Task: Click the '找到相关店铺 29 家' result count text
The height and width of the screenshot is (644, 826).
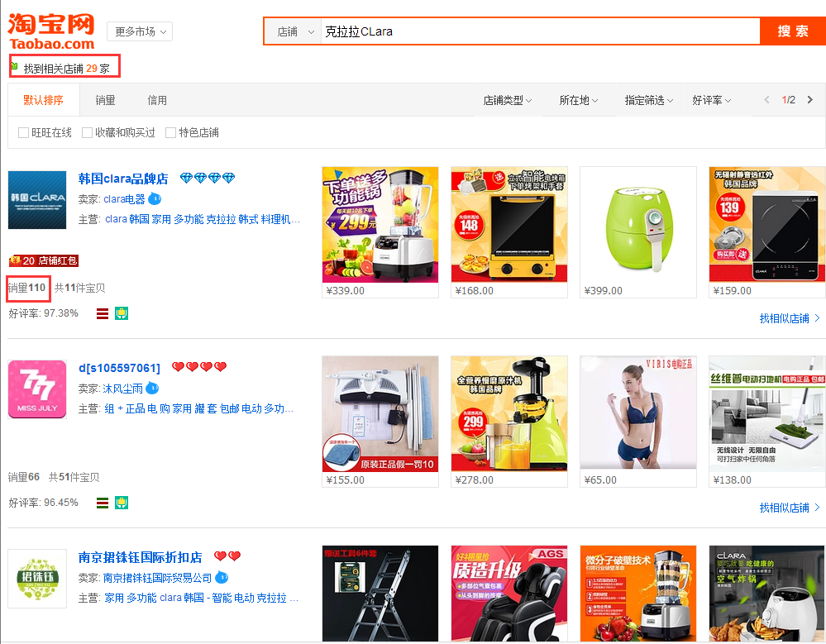Action: [66, 69]
